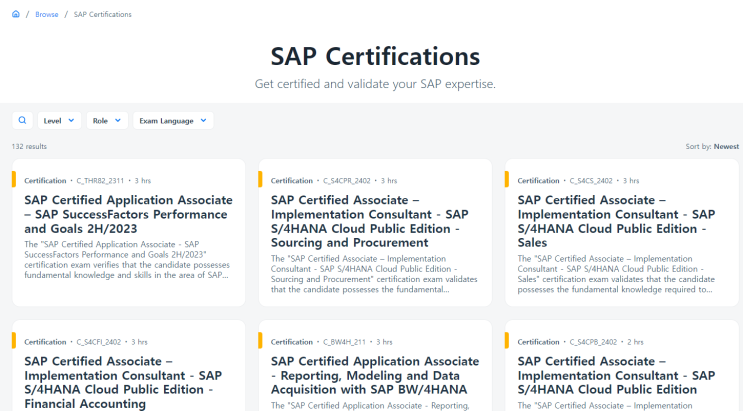
Task: Open the Browse breadcrumb link
Action: (x=46, y=15)
